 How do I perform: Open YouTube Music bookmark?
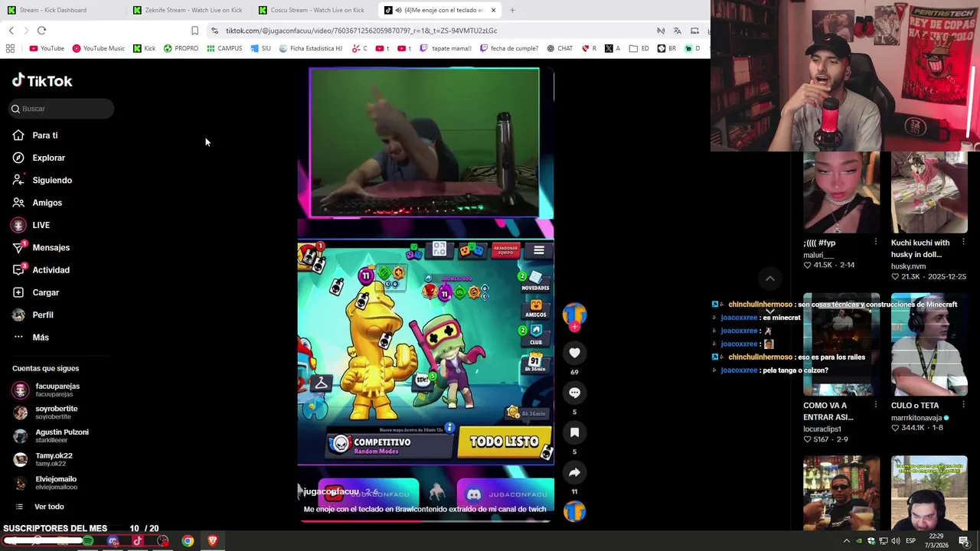[x=98, y=48]
